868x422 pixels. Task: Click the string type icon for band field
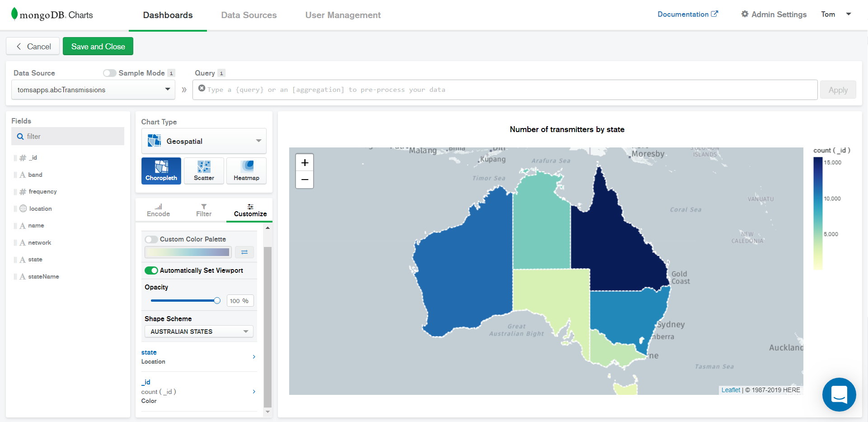[x=22, y=175]
